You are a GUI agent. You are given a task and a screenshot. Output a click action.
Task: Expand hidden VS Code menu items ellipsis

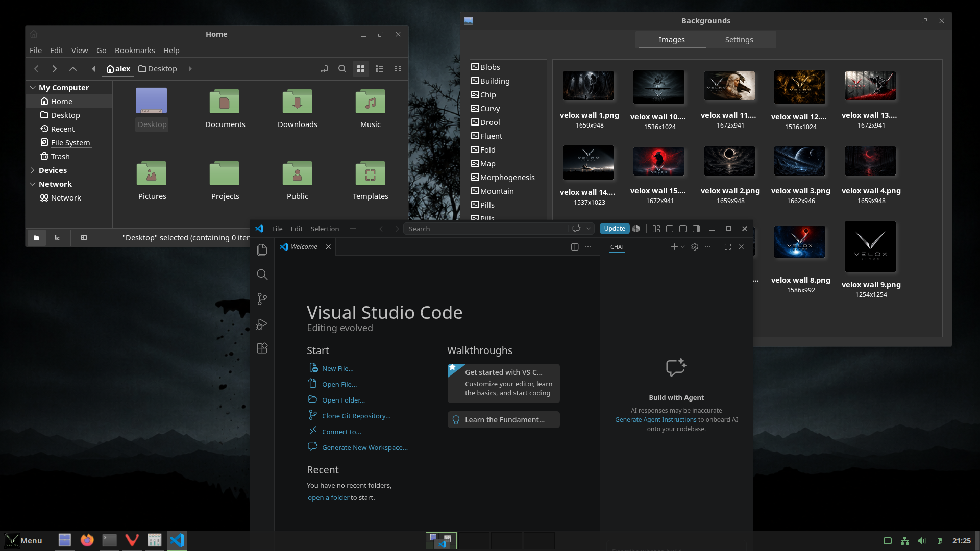tap(353, 229)
